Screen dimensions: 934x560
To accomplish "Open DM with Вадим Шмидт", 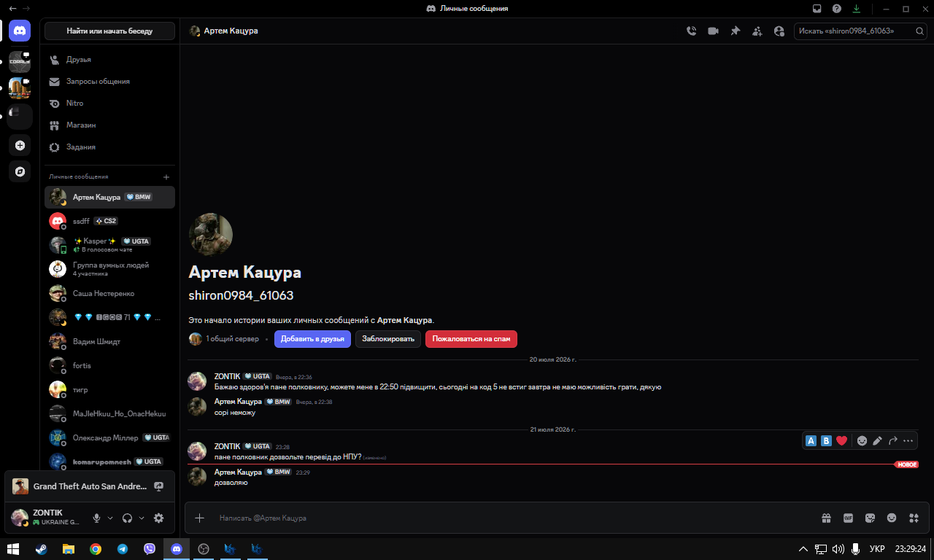I will point(109,341).
